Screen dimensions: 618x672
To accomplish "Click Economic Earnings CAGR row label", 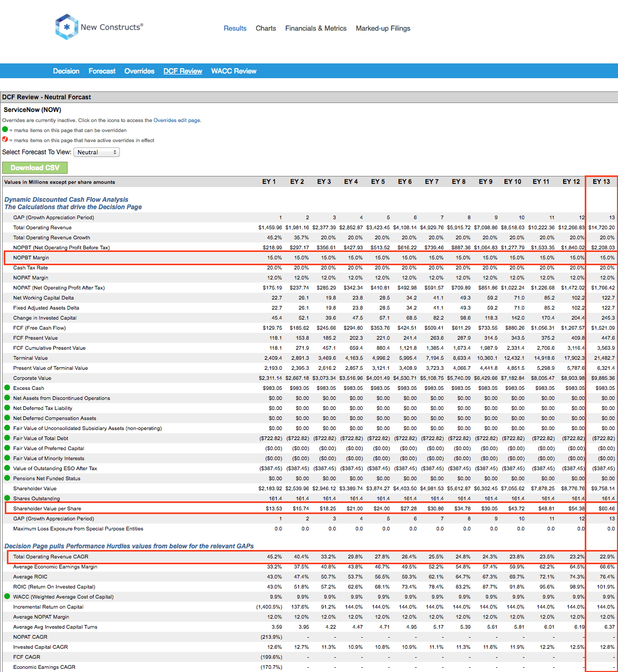I will tap(44, 667).
